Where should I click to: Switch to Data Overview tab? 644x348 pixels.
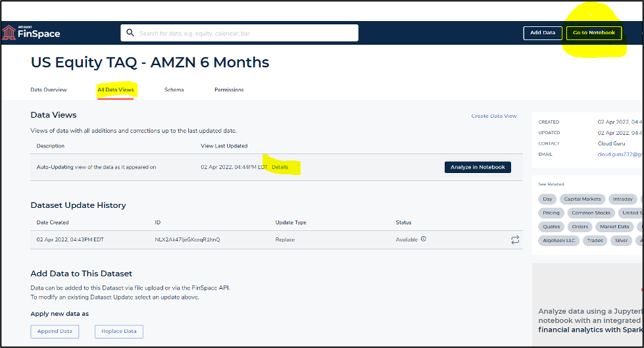49,89
